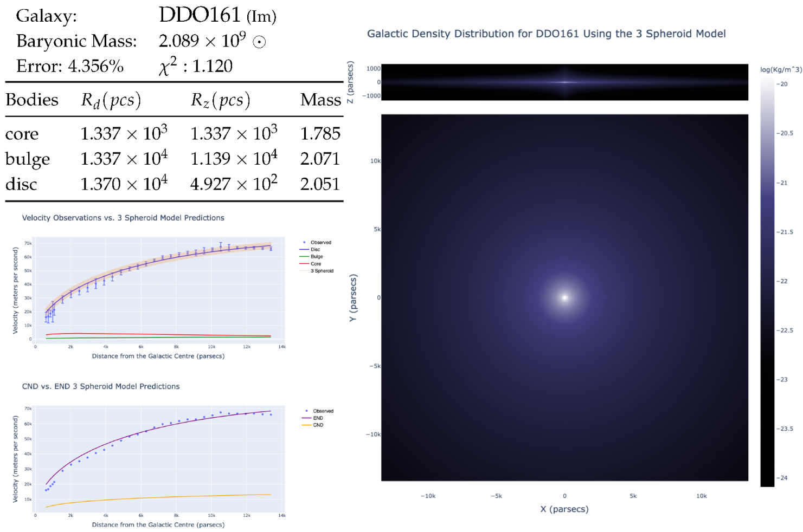Click the 'Bodies' column header
The height and width of the screenshot is (532, 803).
pyautogui.click(x=32, y=100)
